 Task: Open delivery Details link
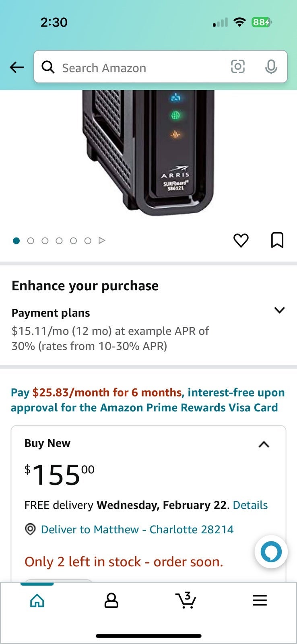pyautogui.click(x=250, y=505)
